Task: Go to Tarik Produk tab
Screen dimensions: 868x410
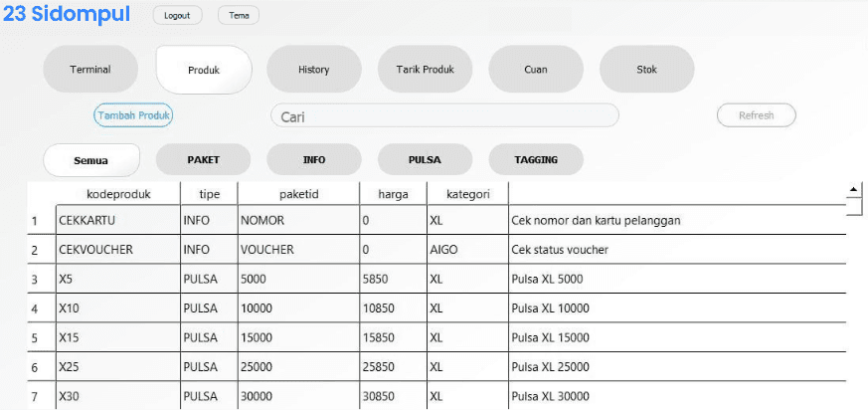Action: click(x=425, y=70)
